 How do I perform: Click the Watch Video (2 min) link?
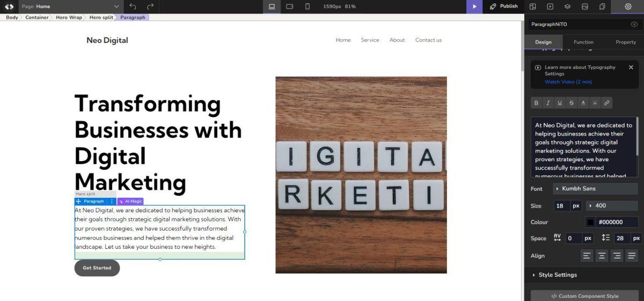pos(568,82)
